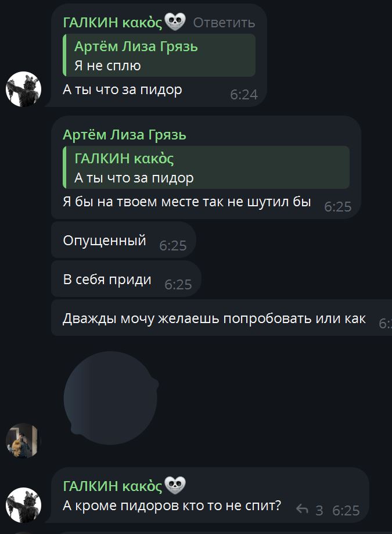Open bottom ГАЛКИН како̀ς avatar

tap(23, 505)
